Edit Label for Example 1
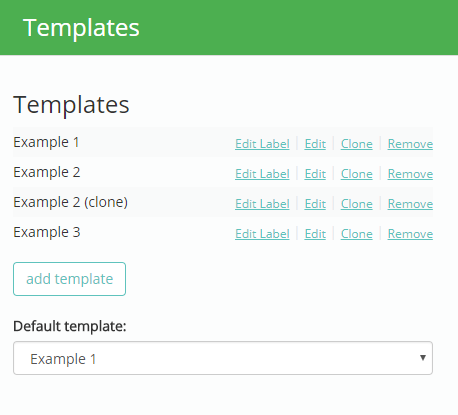The image size is (458, 415). (262, 144)
